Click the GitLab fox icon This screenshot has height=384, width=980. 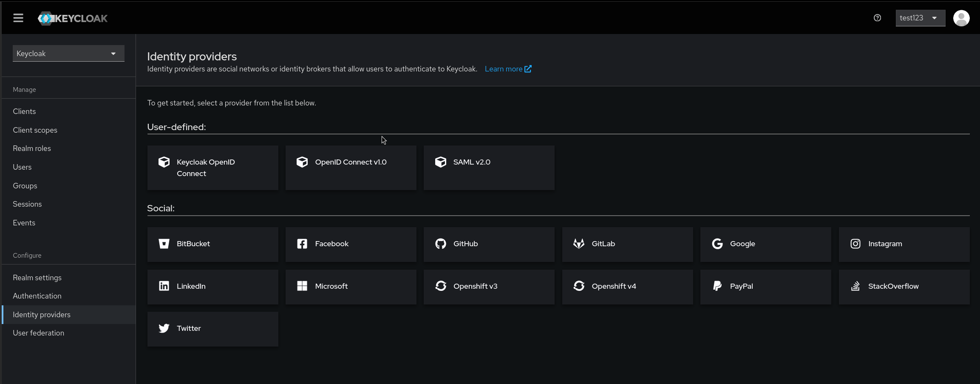(x=579, y=244)
